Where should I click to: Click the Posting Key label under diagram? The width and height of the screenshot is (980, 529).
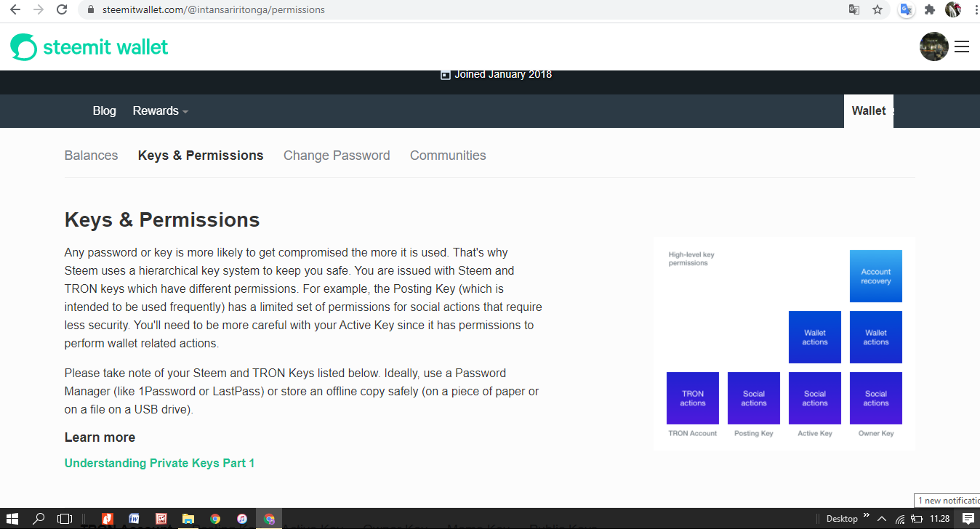(754, 434)
